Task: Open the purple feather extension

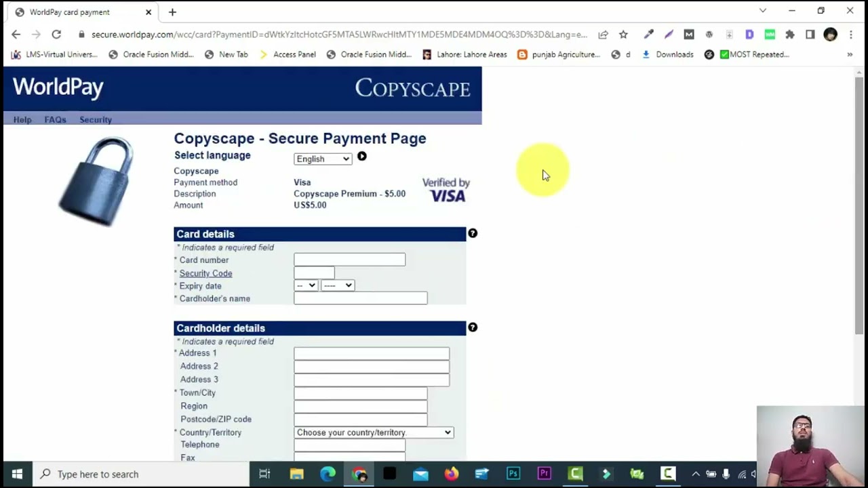Action: point(669,35)
